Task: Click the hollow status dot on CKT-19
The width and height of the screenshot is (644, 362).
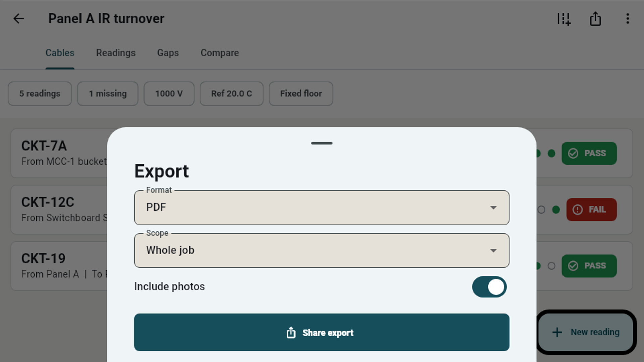Action: click(x=551, y=266)
